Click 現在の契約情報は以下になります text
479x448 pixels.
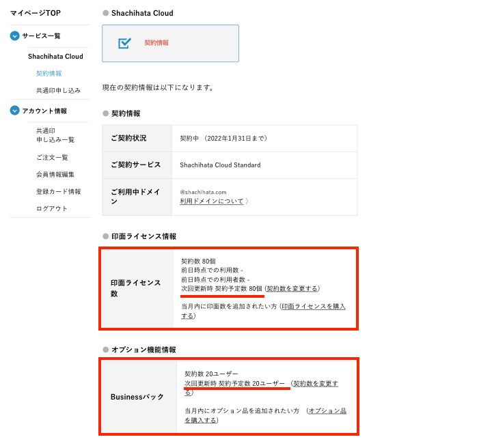(158, 87)
